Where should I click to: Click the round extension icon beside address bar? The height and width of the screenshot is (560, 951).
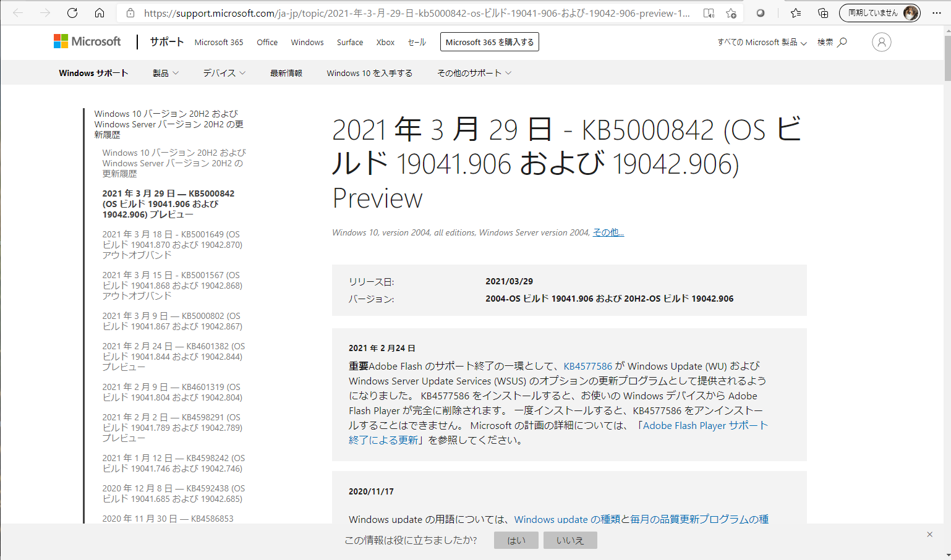pos(761,13)
